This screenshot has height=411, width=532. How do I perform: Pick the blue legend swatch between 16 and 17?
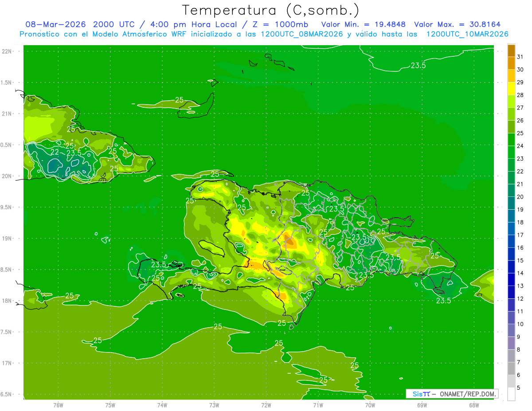pyautogui.click(x=511, y=242)
